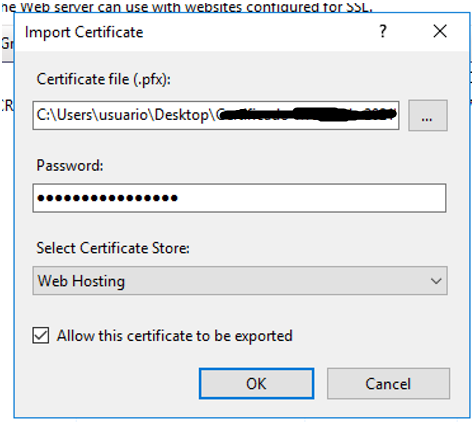This screenshot has height=422, width=472.
Task: Click the 'Password:' label text
Action: (x=70, y=165)
